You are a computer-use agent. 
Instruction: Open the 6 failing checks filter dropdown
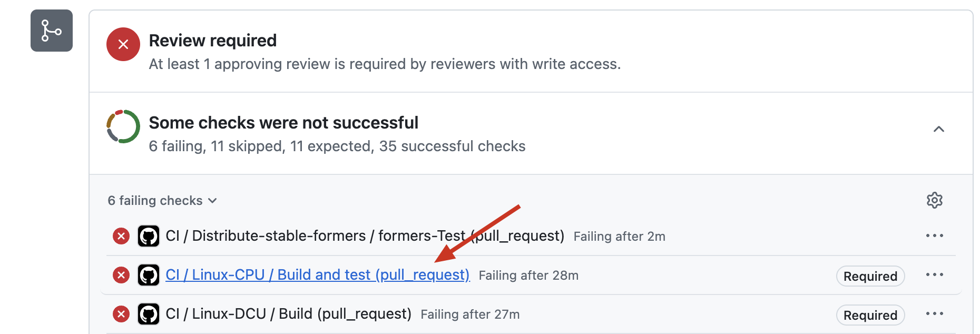coord(162,200)
